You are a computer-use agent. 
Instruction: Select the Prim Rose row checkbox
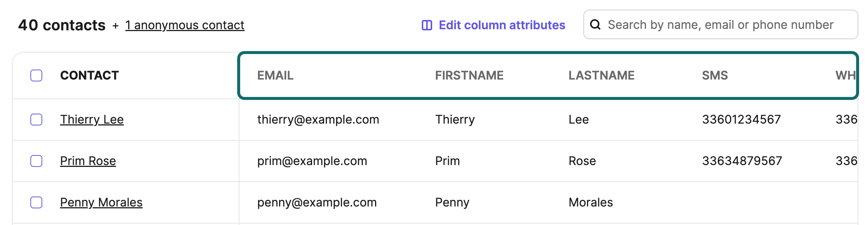(36, 161)
